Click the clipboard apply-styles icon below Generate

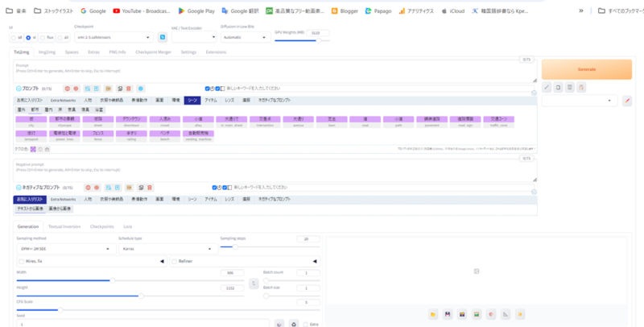coord(580,87)
